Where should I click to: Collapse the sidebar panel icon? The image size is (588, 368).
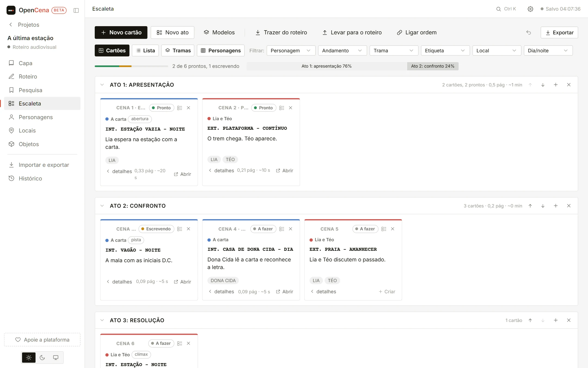point(76,10)
